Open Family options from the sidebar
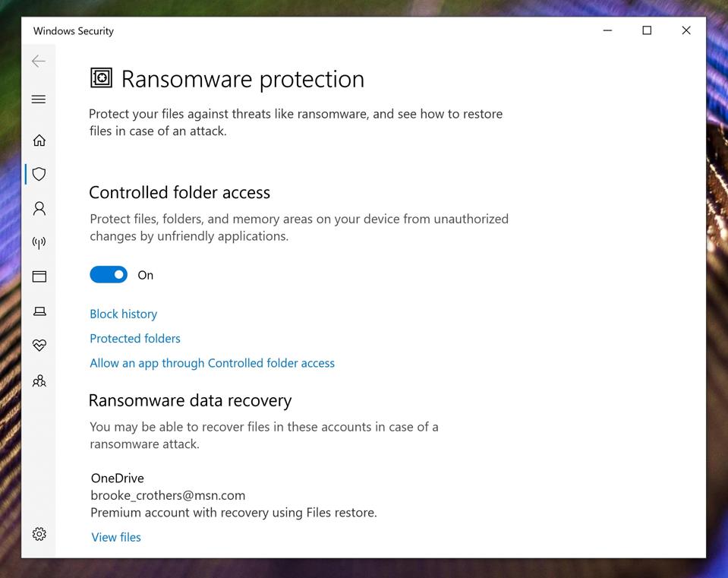 pyautogui.click(x=39, y=381)
